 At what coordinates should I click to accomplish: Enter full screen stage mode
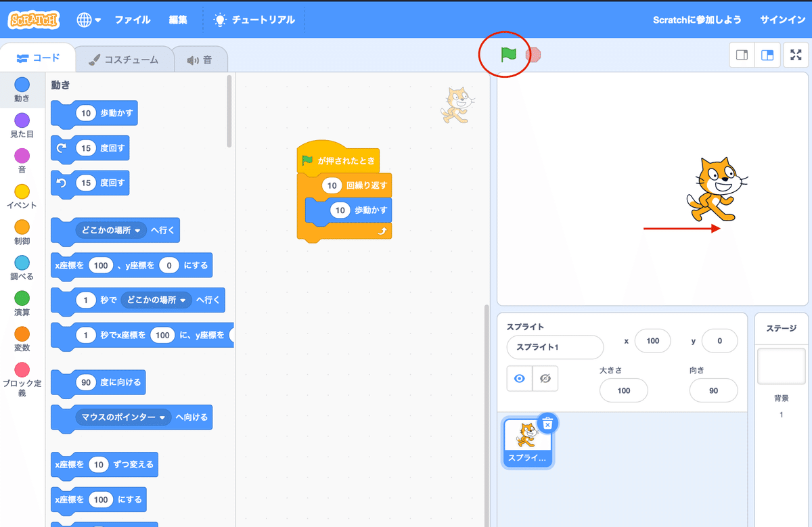(x=796, y=55)
